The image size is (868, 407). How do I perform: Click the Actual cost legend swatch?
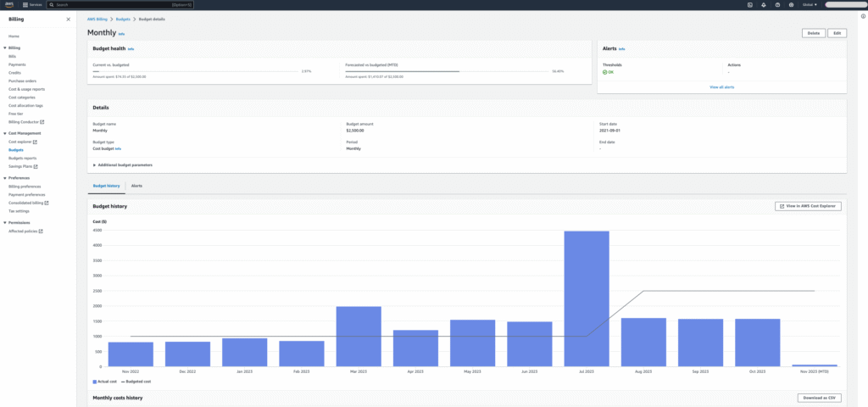[95, 382]
